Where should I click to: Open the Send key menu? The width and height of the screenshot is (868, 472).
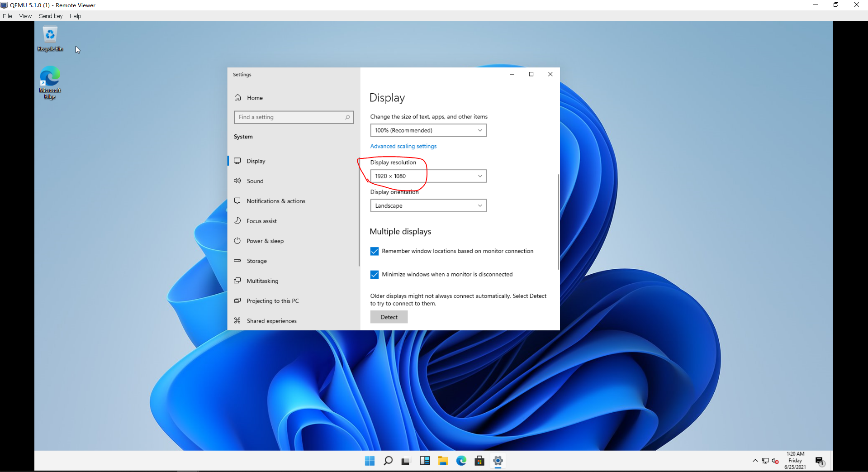51,16
